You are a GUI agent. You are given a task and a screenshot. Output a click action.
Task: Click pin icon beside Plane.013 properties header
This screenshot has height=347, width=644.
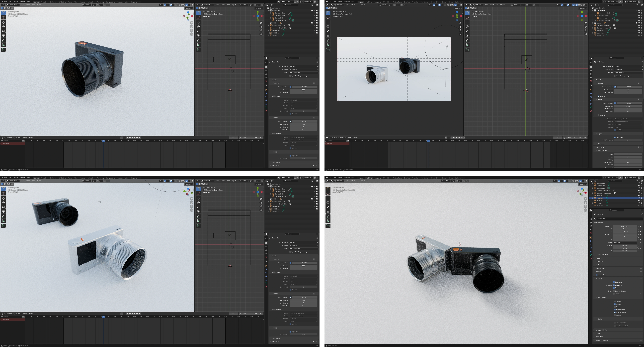[x=642, y=214]
